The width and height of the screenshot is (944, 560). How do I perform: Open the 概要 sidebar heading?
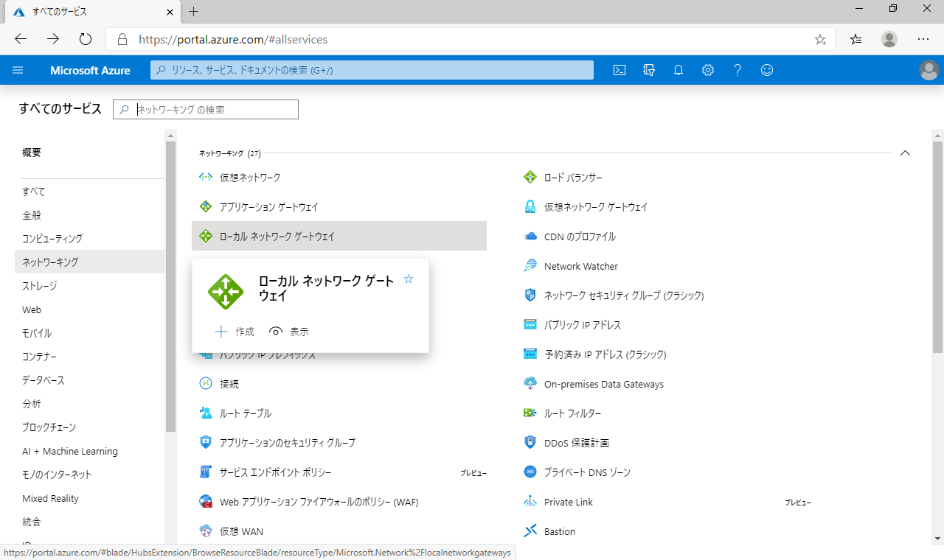[32, 153]
